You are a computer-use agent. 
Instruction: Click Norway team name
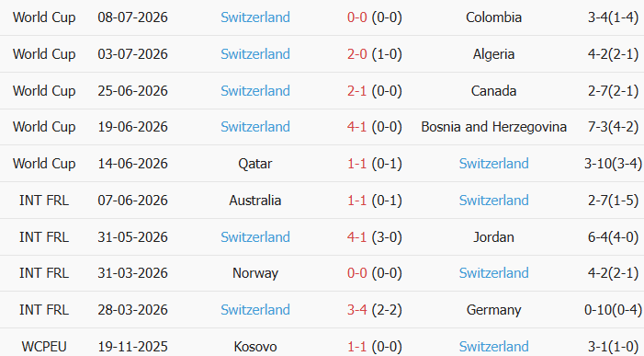255,273
